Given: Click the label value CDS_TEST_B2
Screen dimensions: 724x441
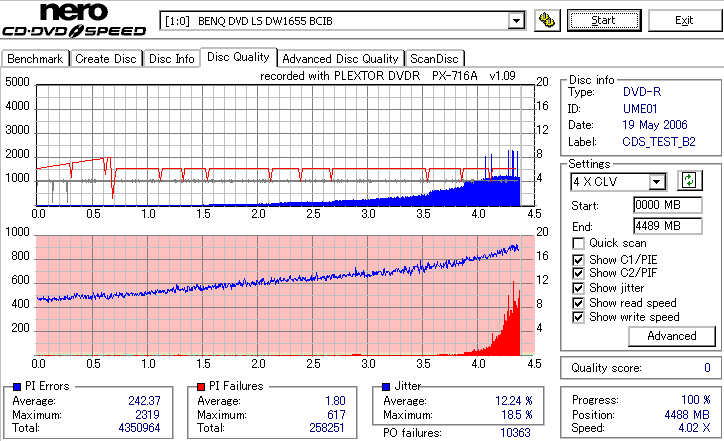Looking at the screenshot, I should click(x=659, y=142).
